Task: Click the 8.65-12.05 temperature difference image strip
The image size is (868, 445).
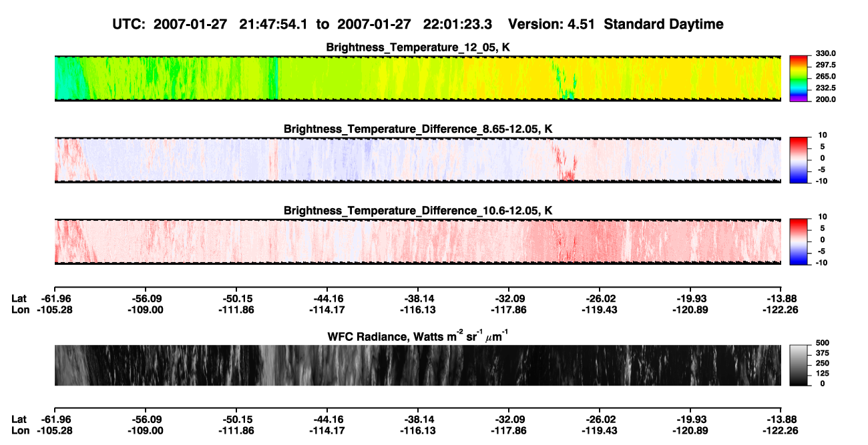Action: coord(417,160)
